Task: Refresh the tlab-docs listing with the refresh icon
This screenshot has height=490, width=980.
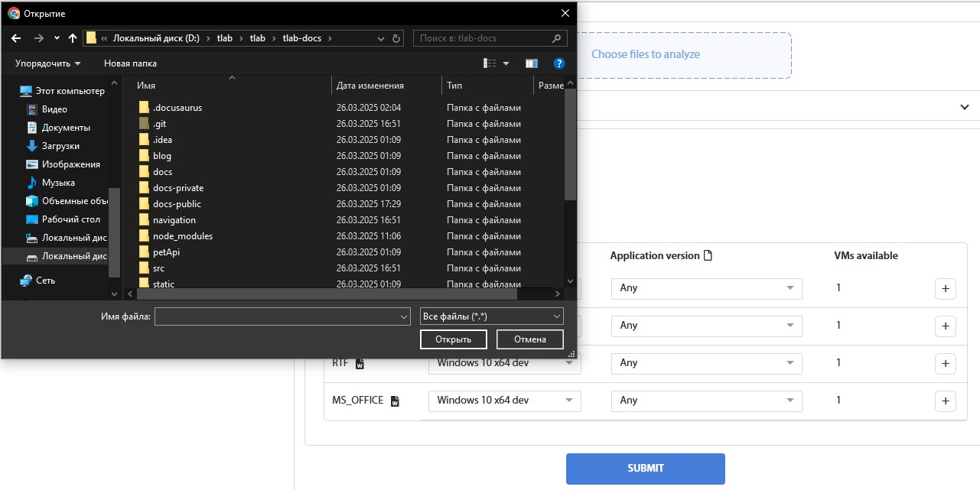Action: [396, 37]
